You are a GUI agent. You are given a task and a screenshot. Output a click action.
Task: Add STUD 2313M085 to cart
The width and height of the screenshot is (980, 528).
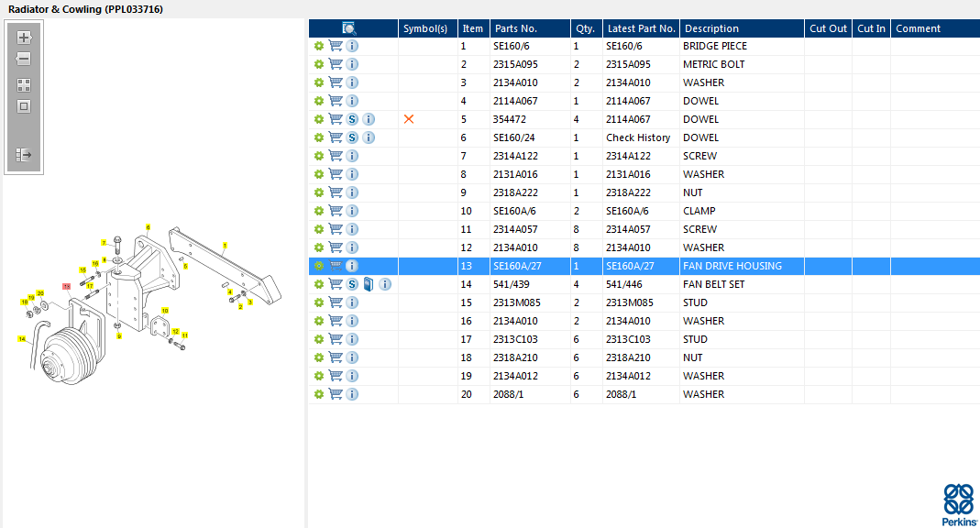(x=336, y=302)
